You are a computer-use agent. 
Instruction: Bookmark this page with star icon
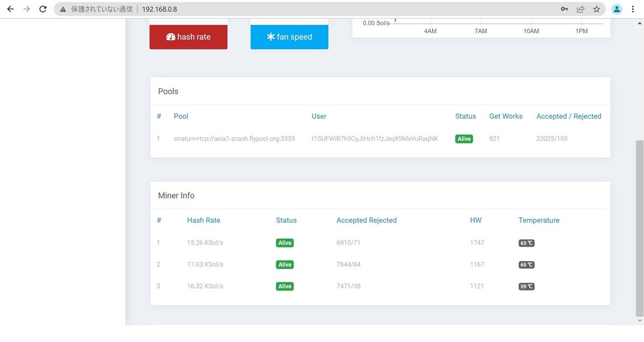pos(597,9)
